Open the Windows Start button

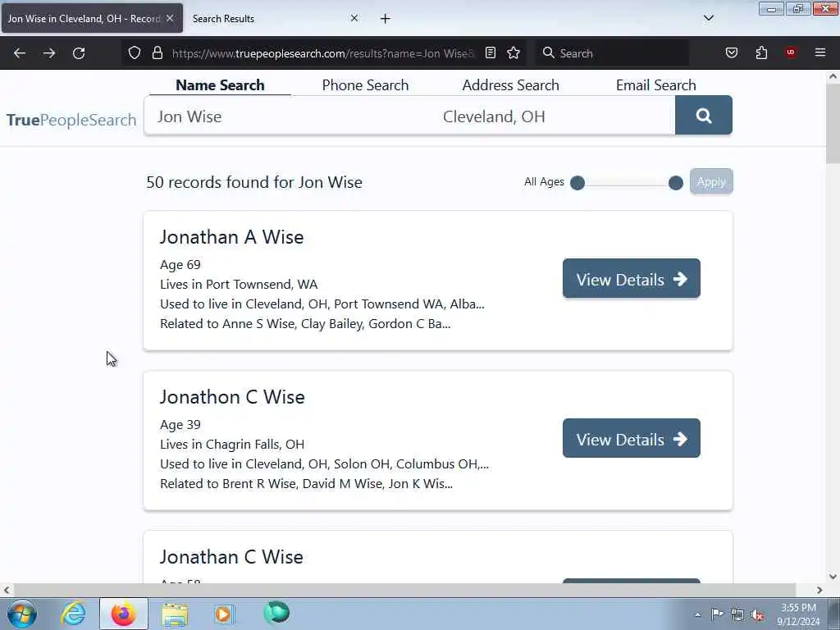[22, 614]
